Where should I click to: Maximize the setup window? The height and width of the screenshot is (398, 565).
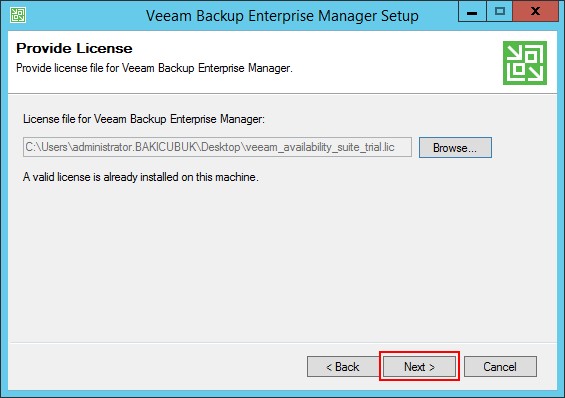[x=499, y=12]
